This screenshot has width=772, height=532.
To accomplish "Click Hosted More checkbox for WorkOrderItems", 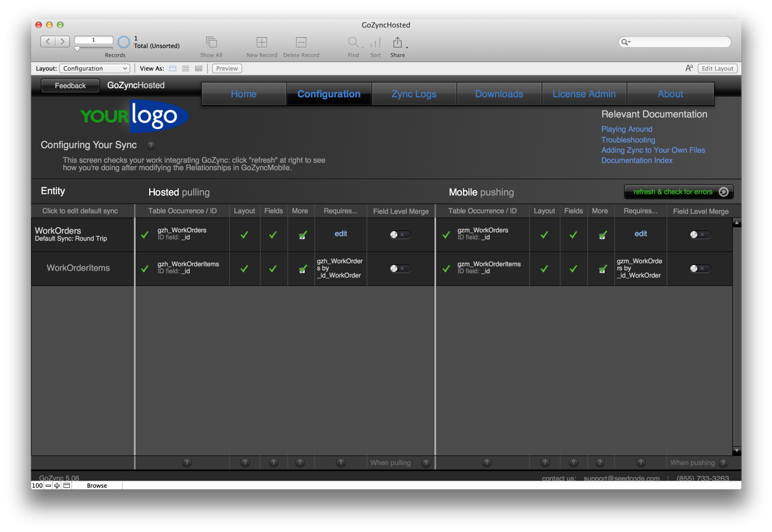I will point(303,269).
